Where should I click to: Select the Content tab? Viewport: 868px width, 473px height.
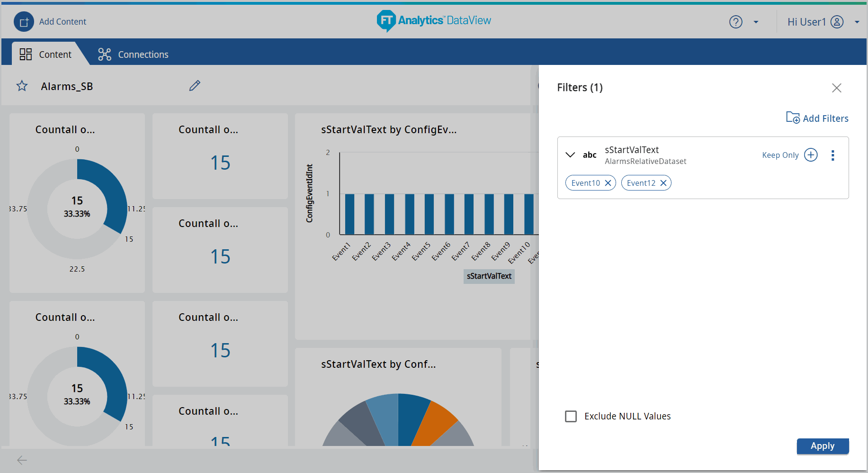[x=45, y=55]
